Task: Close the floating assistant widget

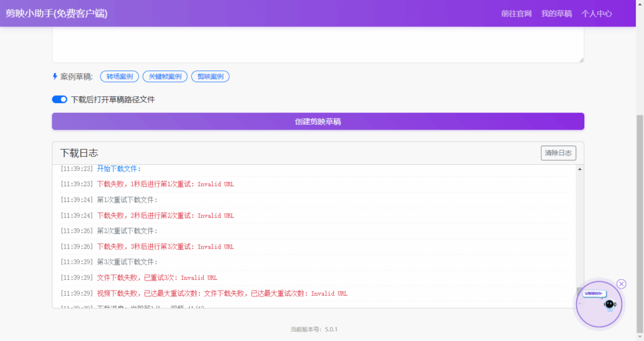Action: pos(621,284)
